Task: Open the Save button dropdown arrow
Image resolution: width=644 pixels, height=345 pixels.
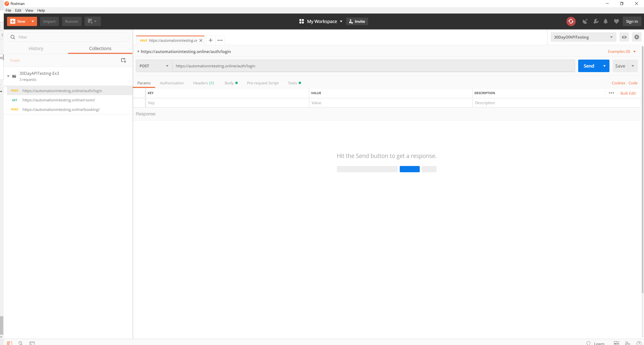Action: [633, 66]
